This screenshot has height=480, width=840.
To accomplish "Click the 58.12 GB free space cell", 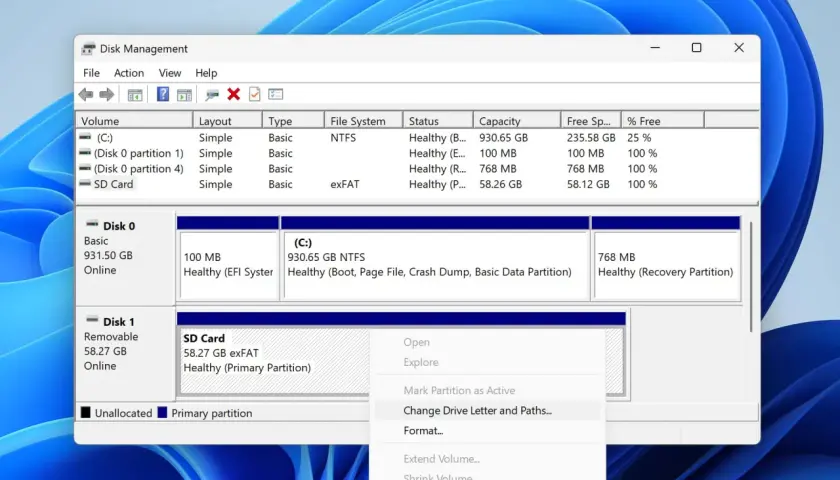I will click(x=588, y=184).
